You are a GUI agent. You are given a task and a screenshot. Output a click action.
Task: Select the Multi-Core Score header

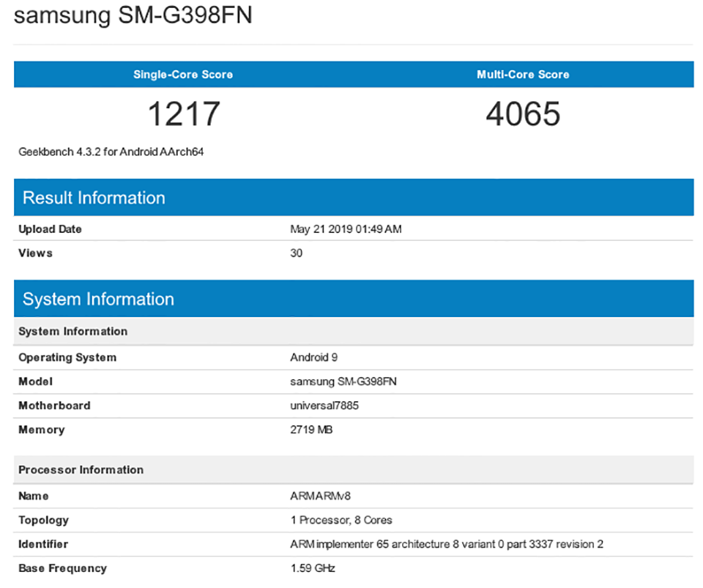click(523, 75)
